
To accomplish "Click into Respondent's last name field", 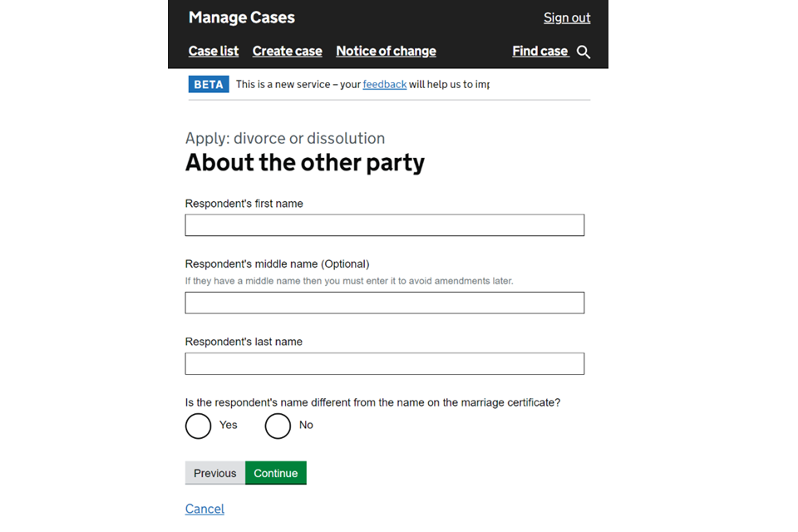I will [384, 364].
